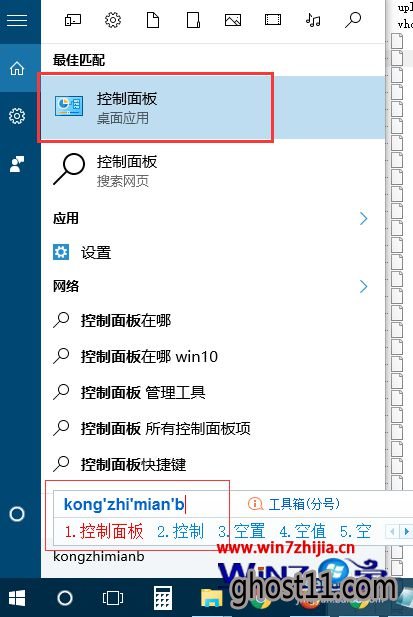Open the hamburger menu at top left
This screenshot has height=617, width=413.
pyautogui.click(x=17, y=20)
